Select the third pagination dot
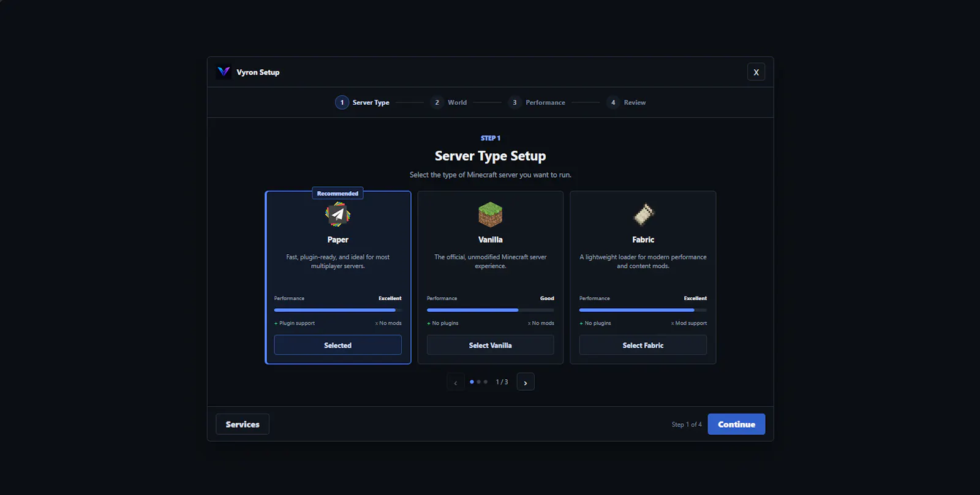Screen dimensions: 980x495 (486, 382)
